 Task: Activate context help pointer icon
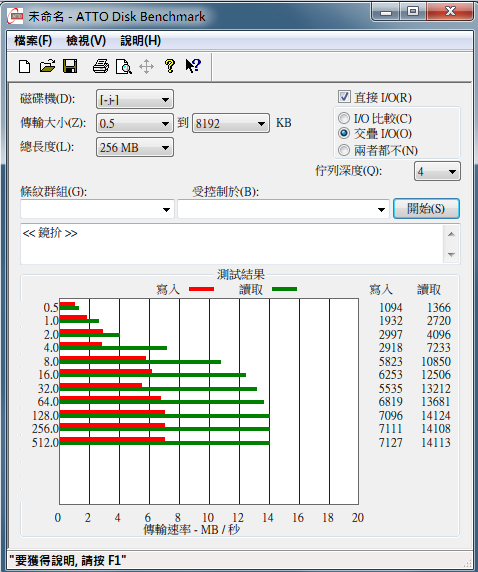(x=193, y=66)
